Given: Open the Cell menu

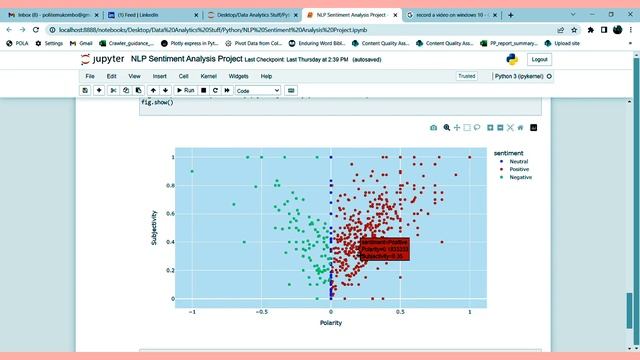Looking at the screenshot, I should coord(184,76).
